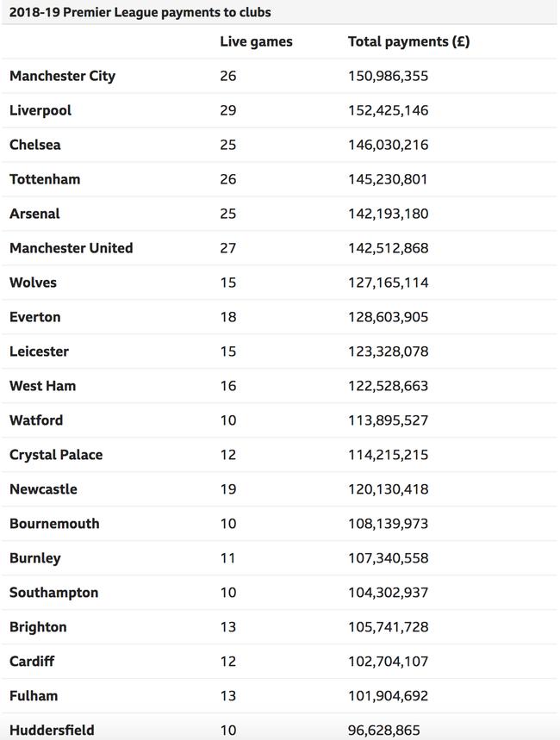Select Tottenham's total payment value
Viewport: 560px width, 740px height.
click(388, 179)
